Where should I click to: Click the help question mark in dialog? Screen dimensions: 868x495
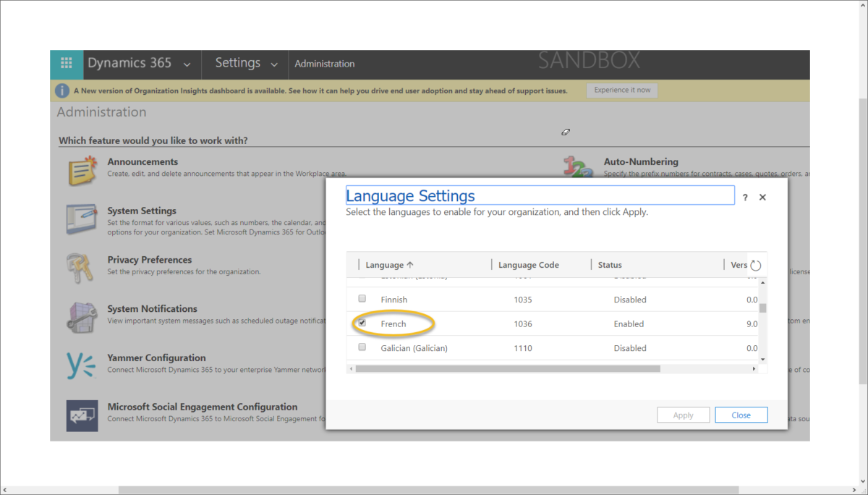point(745,197)
